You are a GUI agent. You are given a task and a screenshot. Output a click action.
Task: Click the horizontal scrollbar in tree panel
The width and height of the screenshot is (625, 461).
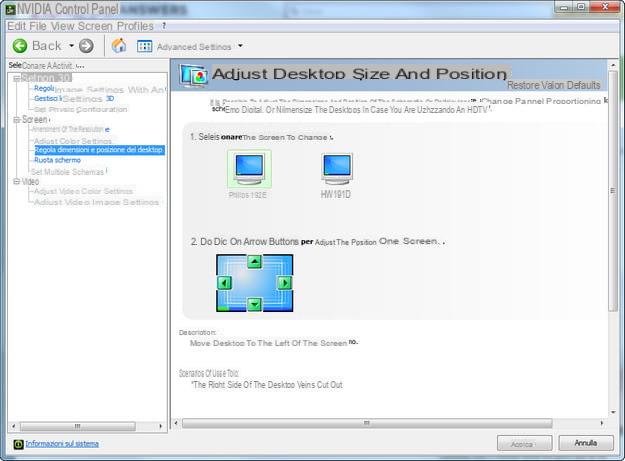[78, 426]
